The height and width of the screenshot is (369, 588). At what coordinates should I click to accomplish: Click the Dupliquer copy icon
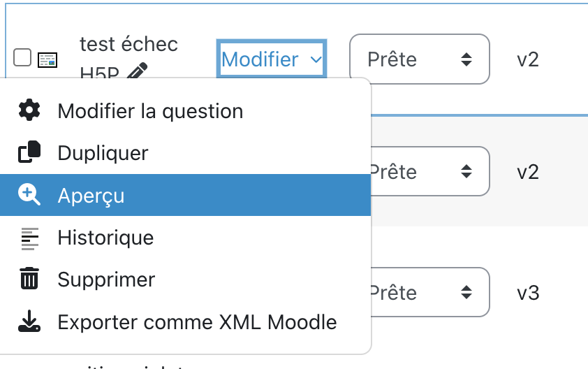tap(29, 152)
